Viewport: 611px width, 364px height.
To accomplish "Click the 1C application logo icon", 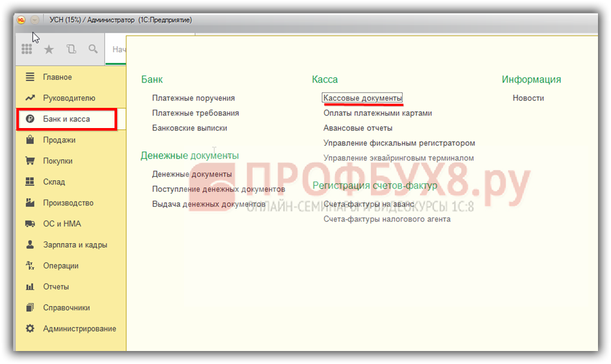I will (21, 20).
